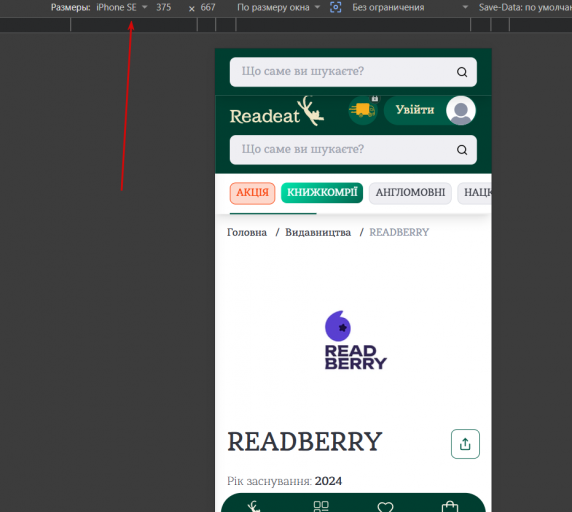Click the magnifier icon in the top search bar
The image size is (572, 512).
(x=462, y=72)
